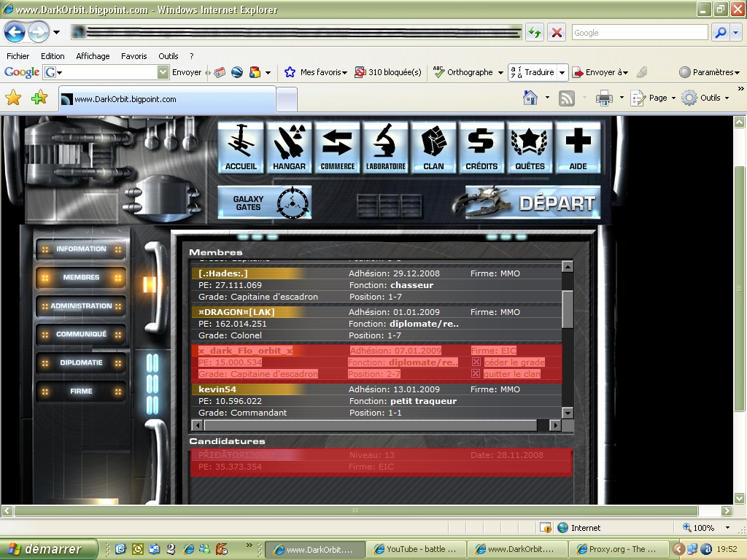Click the 310 bloquée(s) popup blocker

(x=388, y=72)
